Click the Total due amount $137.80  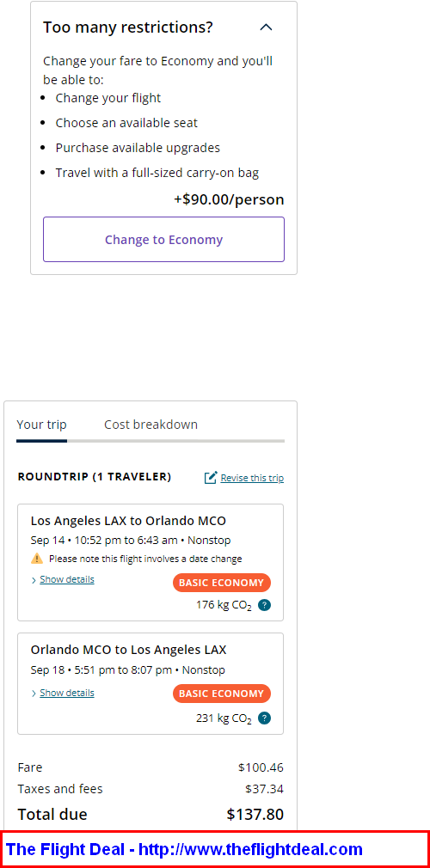pyautogui.click(x=255, y=815)
